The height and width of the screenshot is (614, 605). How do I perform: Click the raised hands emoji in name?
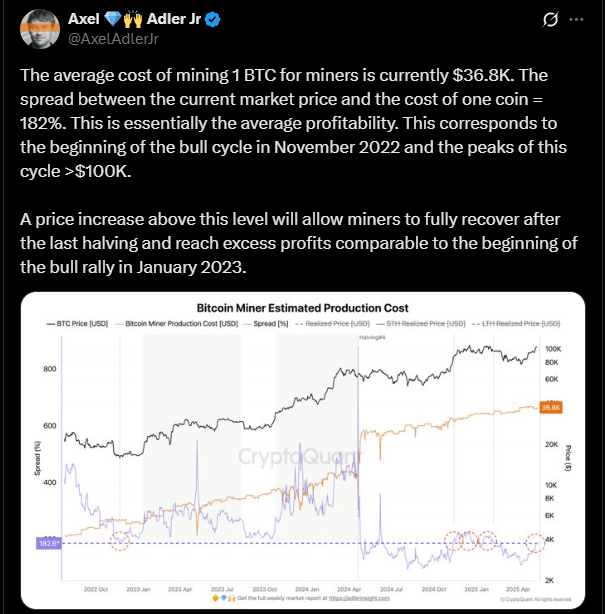[133, 19]
